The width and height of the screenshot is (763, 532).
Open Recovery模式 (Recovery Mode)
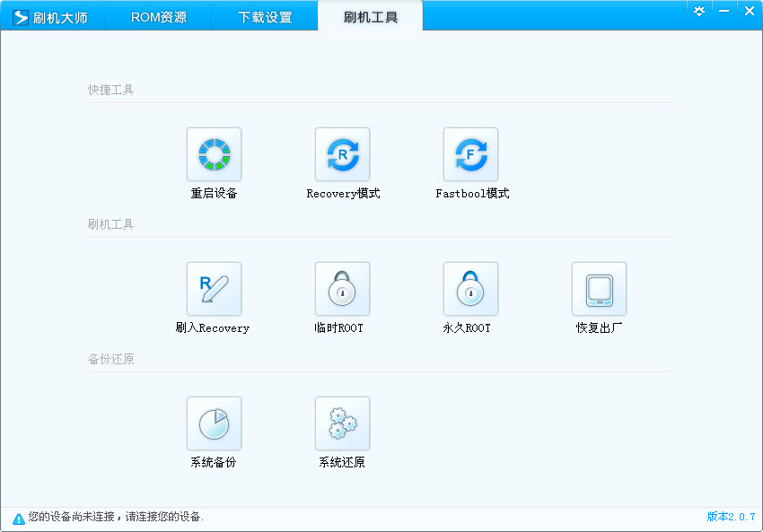point(341,163)
